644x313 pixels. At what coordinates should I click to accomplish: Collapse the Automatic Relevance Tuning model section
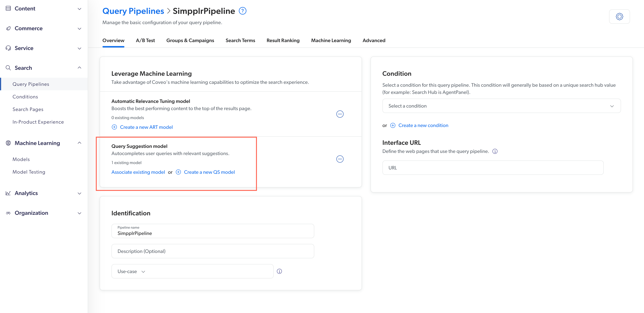click(340, 114)
